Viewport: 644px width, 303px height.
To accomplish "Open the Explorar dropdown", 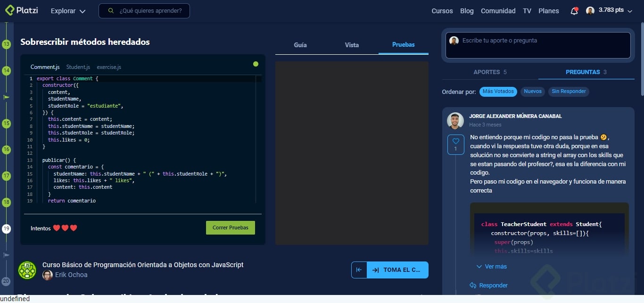I will (x=67, y=10).
